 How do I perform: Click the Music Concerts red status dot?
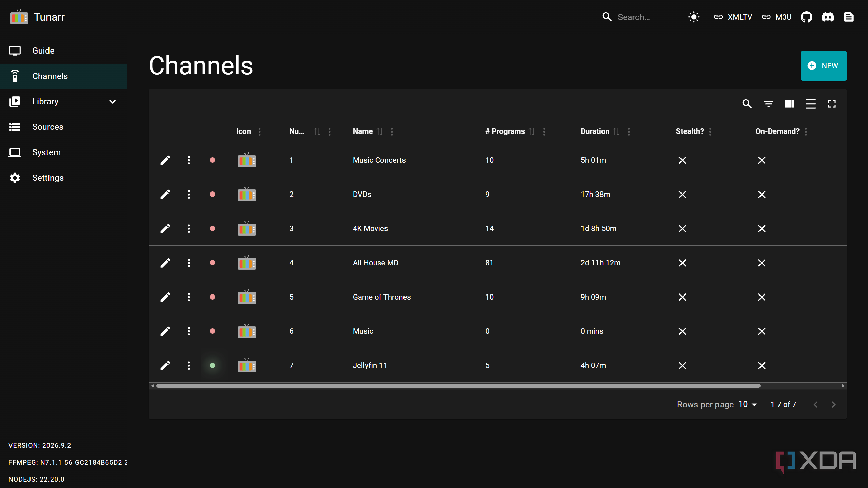pyautogui.click(x=212, y=160)
